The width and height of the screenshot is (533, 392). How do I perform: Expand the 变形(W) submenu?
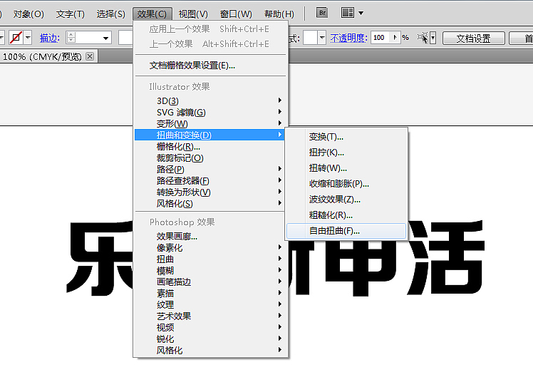point(209,124)
